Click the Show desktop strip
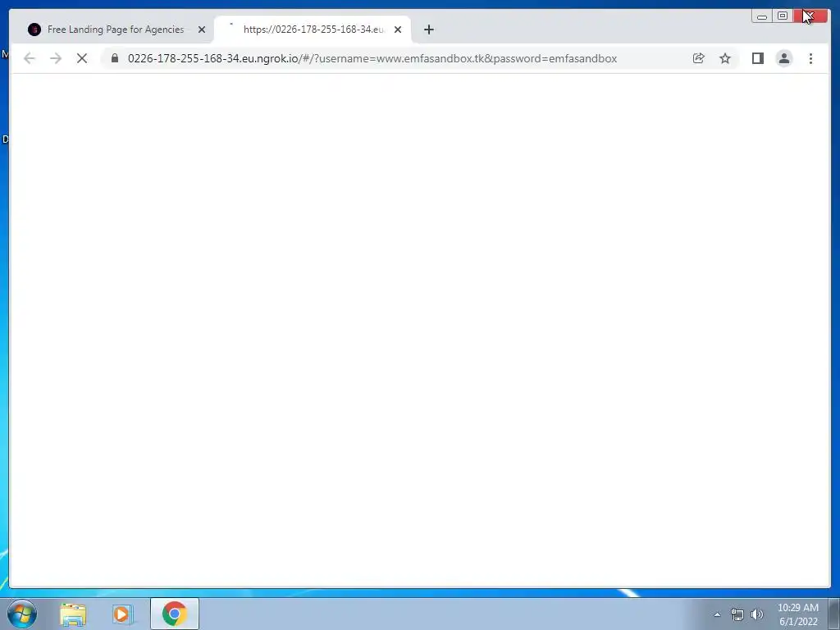Image resolution: width=840 pixels, height=630 pixels. click(x=834, y=614)
